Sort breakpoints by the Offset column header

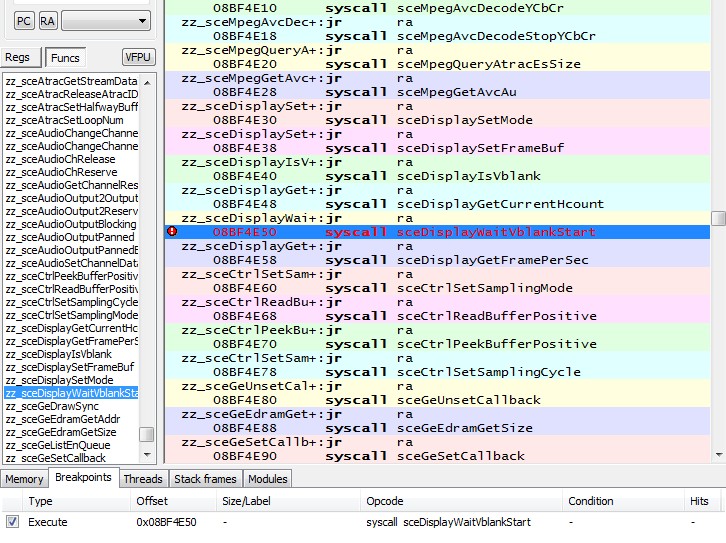[152, 501]
